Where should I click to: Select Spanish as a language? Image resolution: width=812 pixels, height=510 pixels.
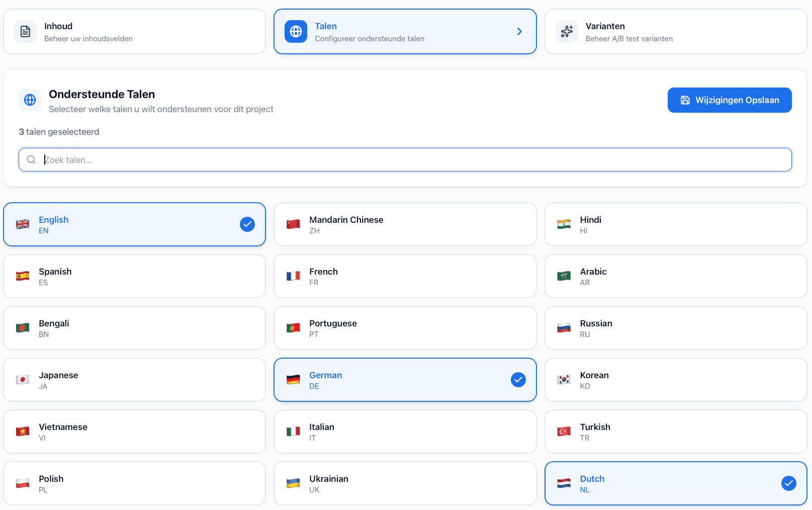(134, 276)
